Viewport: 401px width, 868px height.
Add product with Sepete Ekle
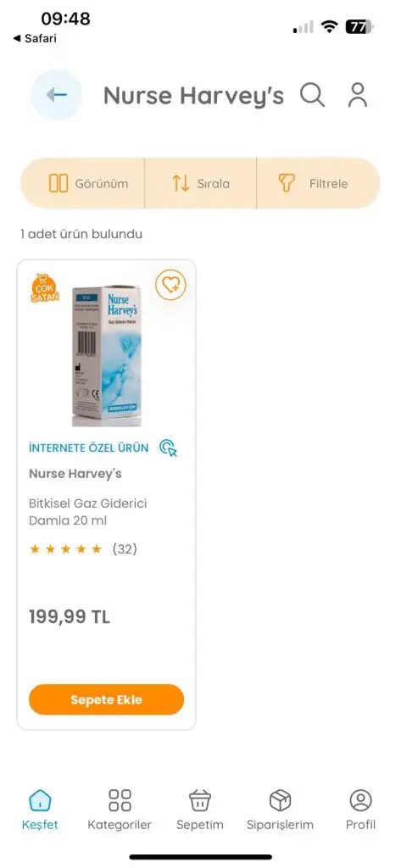106,699
